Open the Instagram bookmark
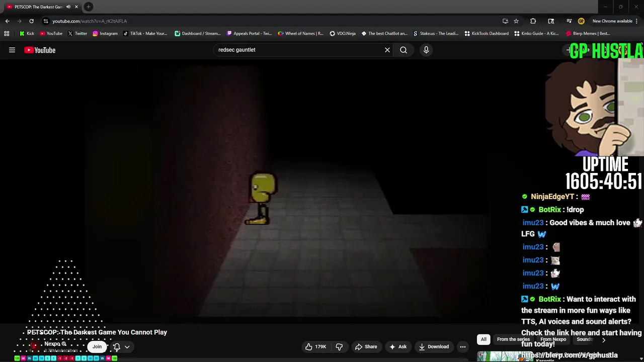The image size is (644, 362). (105, 34)
